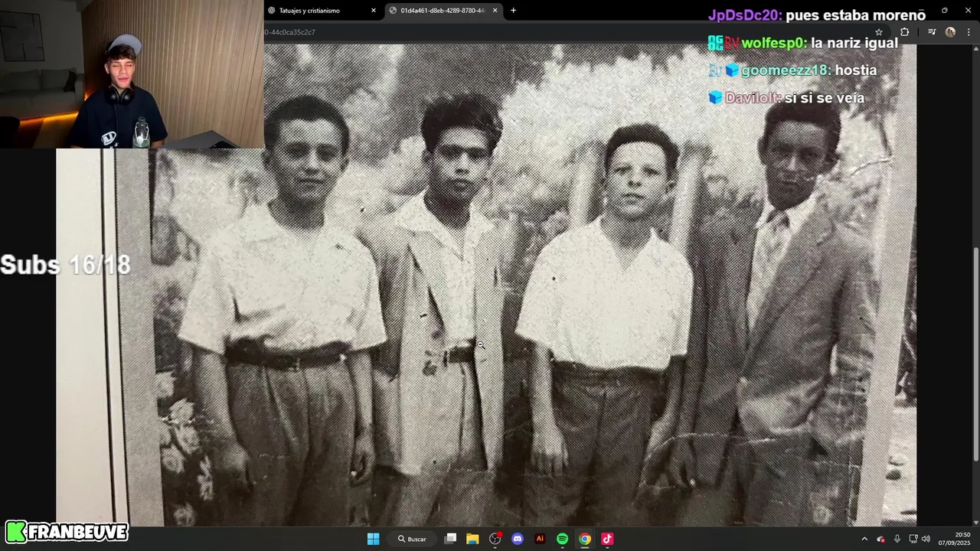Open the Chrome three-dot menu
The height and width of the screenshot is (551, 980).
coord(969,32)
